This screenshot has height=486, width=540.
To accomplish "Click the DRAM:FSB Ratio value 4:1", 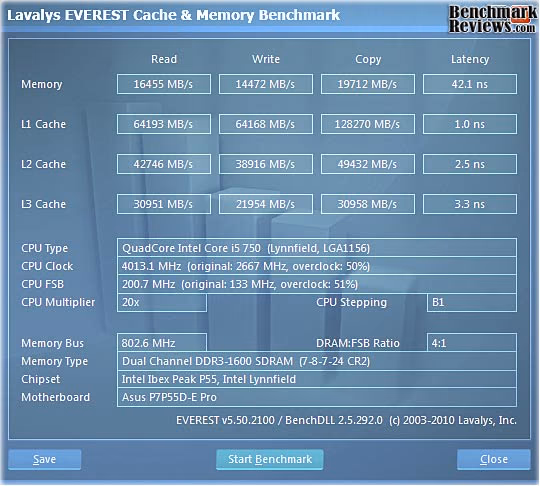I will click(471, 343).
